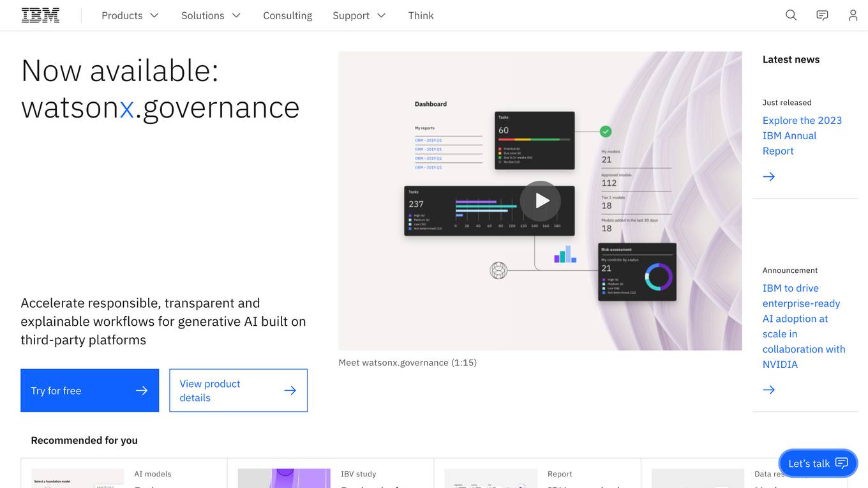Click the IBM logo
868x488 pixels.
(x=40, y=15)
